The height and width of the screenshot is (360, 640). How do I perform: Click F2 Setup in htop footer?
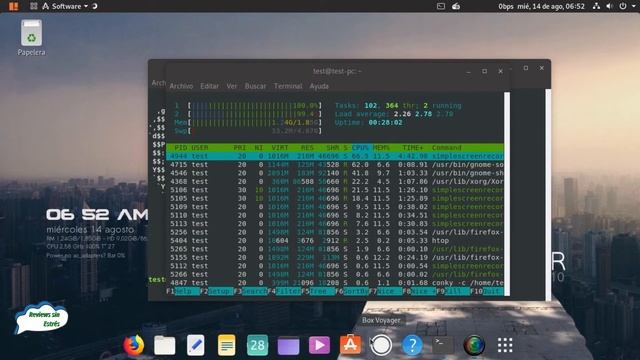tap(217, 291)
